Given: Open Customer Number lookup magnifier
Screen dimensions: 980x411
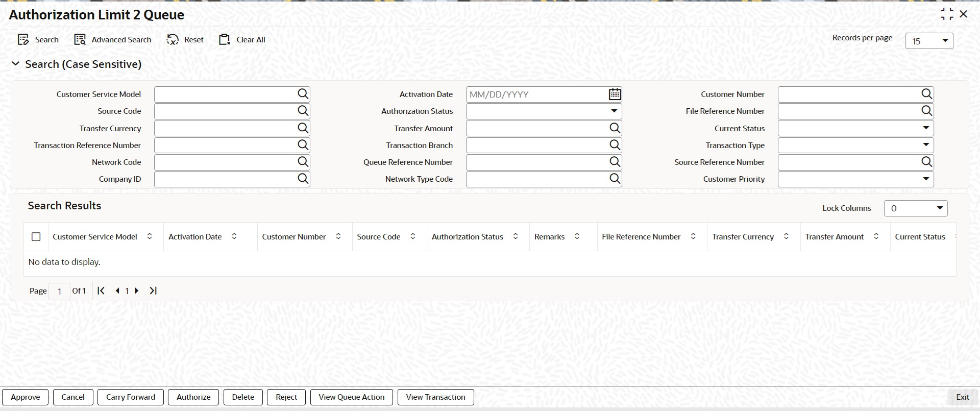Looking at the screenshot, I should [927, 94].
